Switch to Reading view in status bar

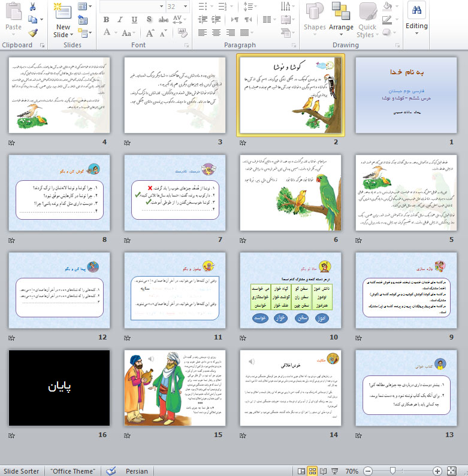[324, 471]
